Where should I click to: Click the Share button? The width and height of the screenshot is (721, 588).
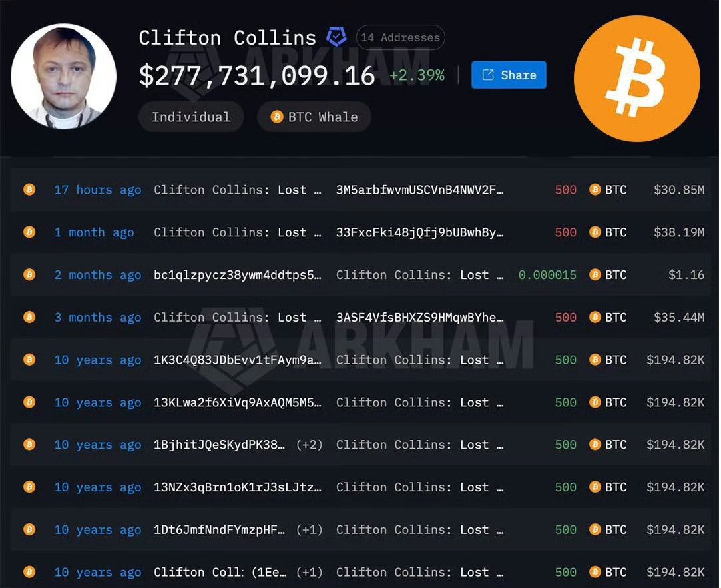pos(509,75)
